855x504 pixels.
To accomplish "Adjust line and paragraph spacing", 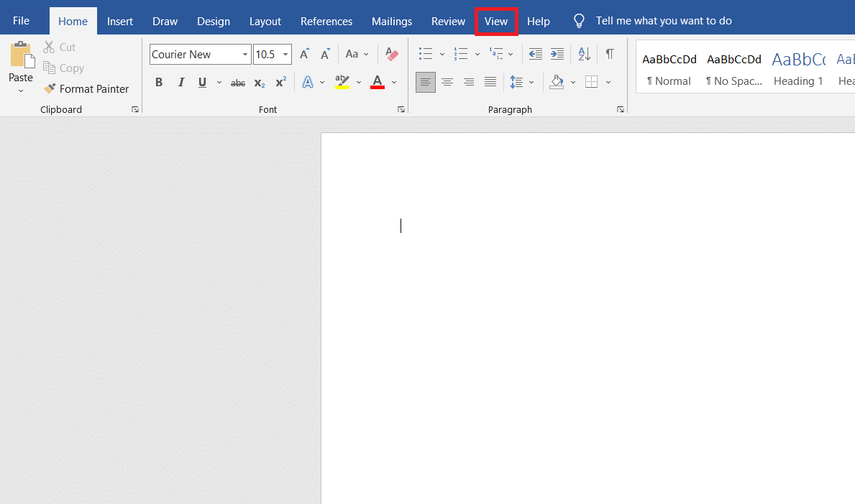I will point(516,83).
